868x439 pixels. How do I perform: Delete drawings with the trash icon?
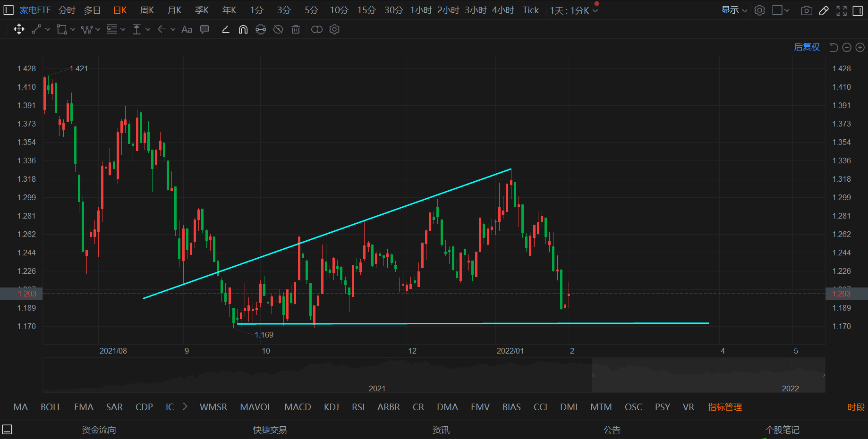coord(296,29)
